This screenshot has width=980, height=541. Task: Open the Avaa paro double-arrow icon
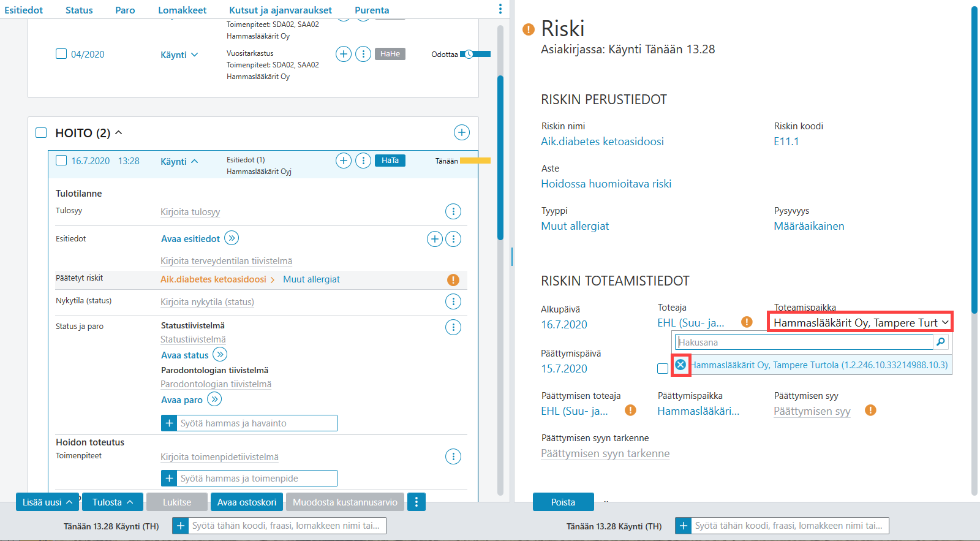coord(214,399)
